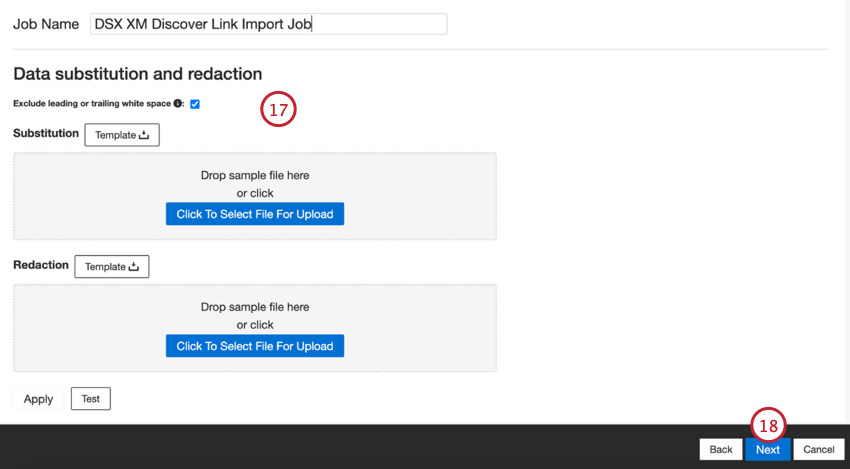
Task: Download the Substitution Template
Action: pos(122,135)
